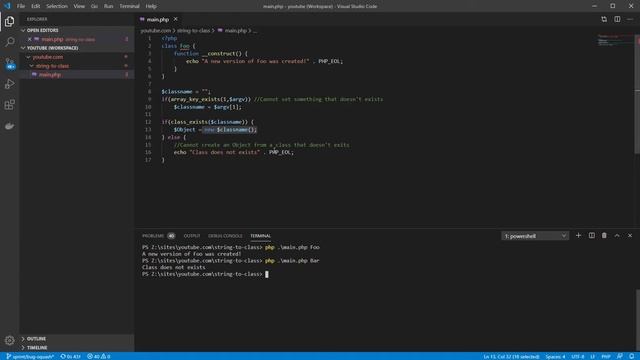640x360 pixels.
Task: Click the Ln, Col cursor position status item
Action: (511, 356)
